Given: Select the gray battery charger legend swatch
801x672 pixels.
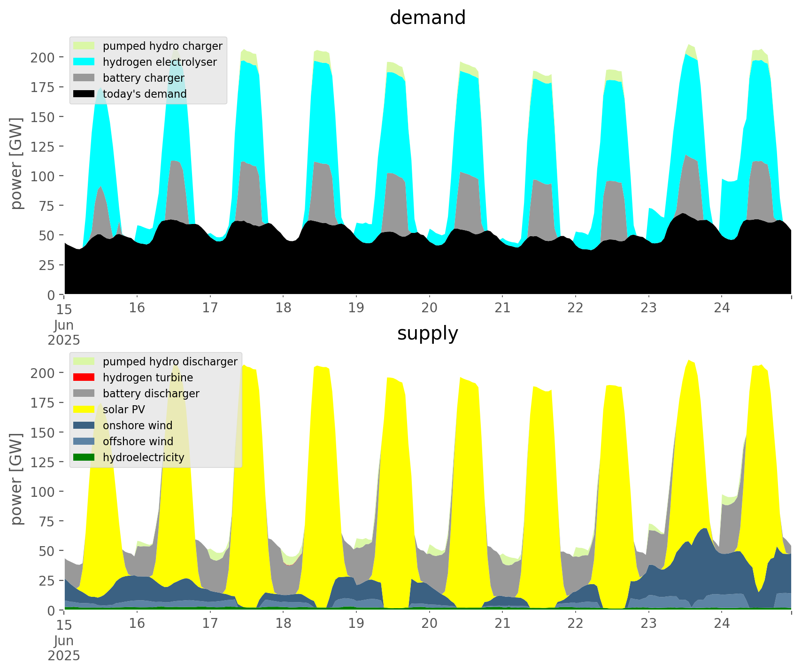Looking at the screenshot, I should (x=84, y=78).
